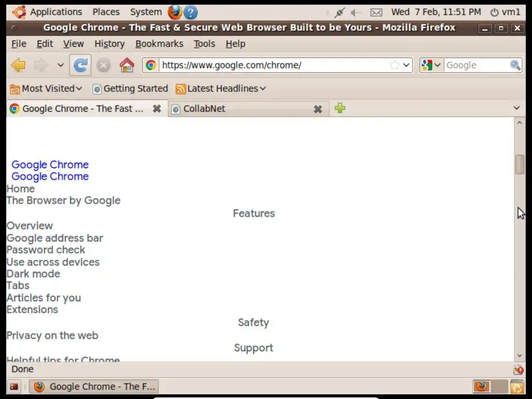The height and width of the screenshot is (399, 532).
Task: Click the second Google Chrome link
Action: click(50, 177)
